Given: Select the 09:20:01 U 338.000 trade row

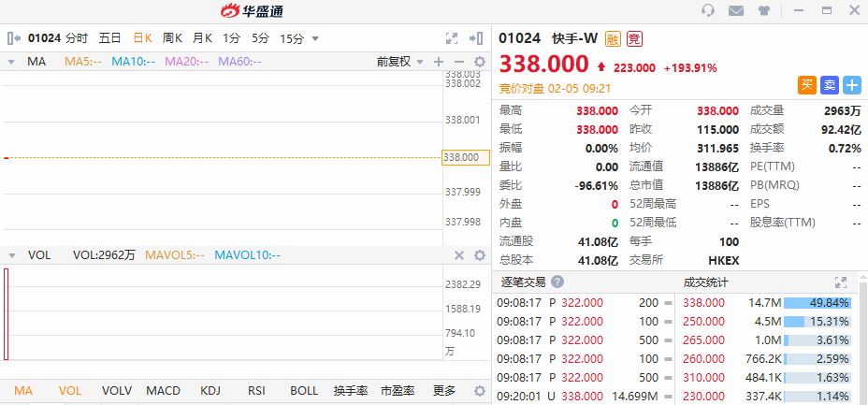Looking at the screenshot, I should [x=584, y=397].
